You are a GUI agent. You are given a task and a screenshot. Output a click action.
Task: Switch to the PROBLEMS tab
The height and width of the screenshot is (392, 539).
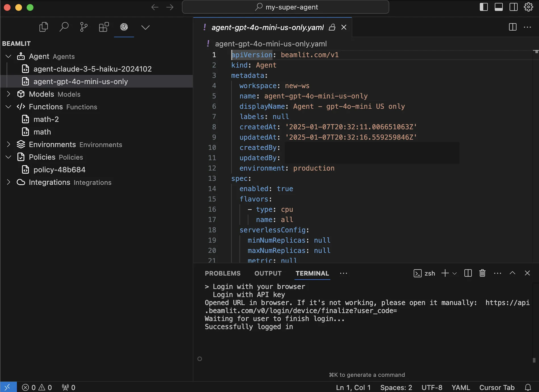pos(222,273)
